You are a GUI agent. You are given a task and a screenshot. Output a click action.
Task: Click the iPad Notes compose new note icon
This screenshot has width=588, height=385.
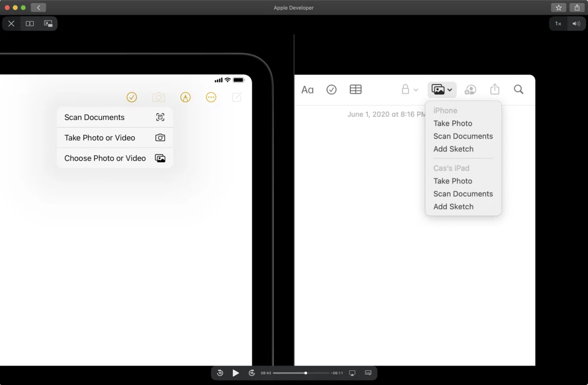tap(237, 97)
